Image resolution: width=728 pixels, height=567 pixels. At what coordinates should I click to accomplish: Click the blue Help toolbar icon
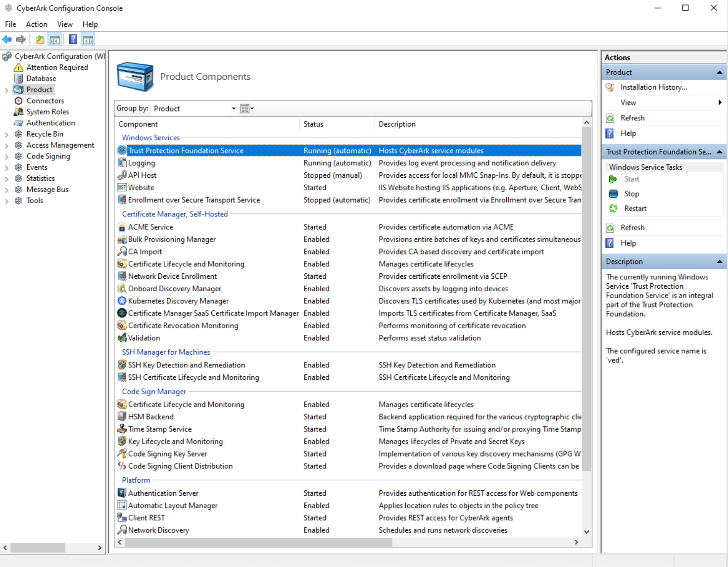[73, 40]
